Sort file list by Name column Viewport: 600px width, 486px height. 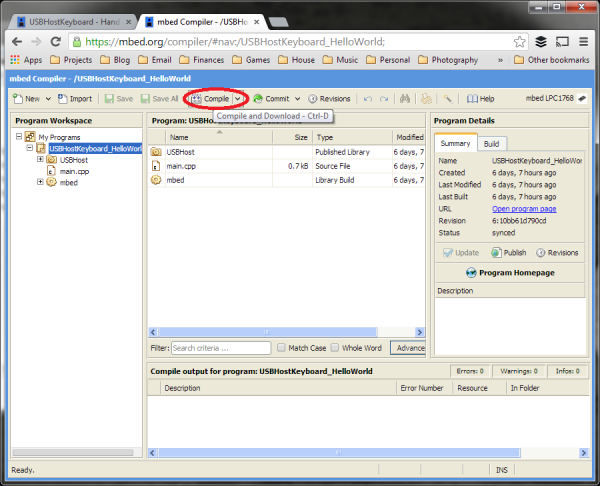coord(219,137)
